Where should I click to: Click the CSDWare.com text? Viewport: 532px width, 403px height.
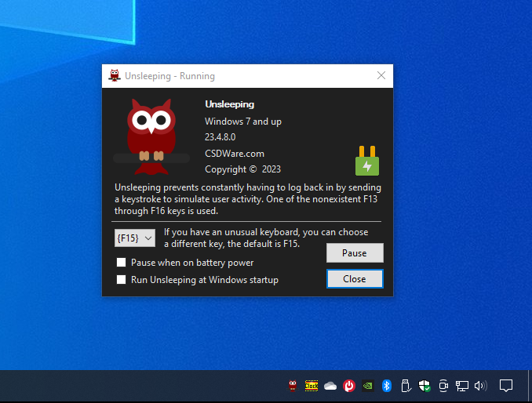[x=235, y=154]
